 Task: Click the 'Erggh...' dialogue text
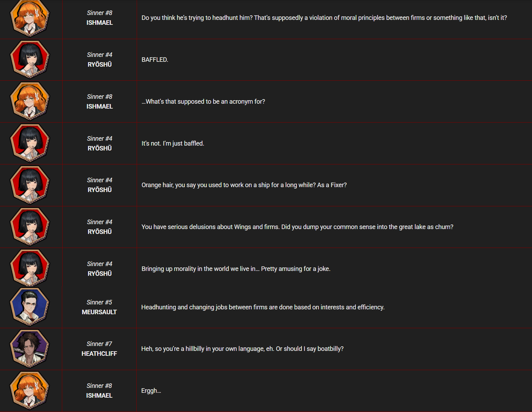pos(151,391)
